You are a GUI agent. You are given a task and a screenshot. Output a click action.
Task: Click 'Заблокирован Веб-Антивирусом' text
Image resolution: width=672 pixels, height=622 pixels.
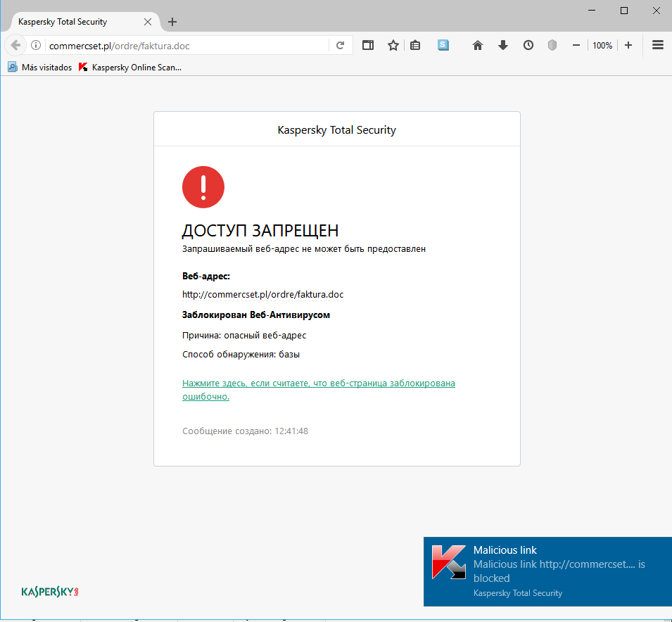(256, 315)
